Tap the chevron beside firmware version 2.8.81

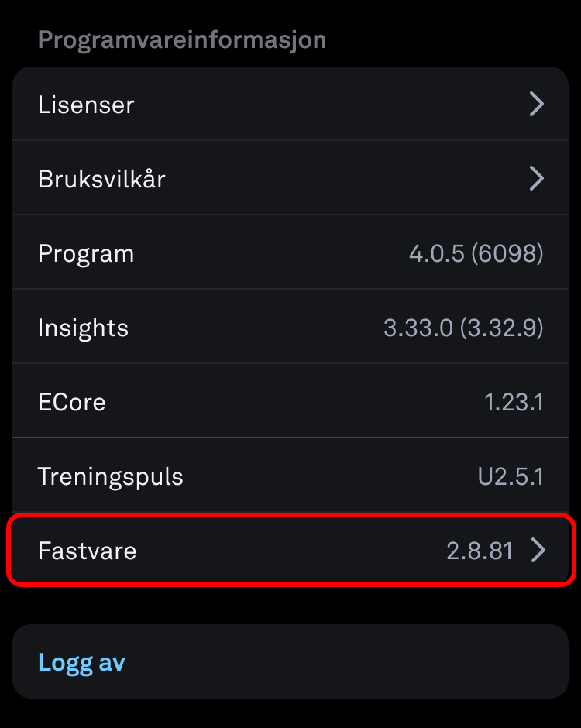(538, 551)
